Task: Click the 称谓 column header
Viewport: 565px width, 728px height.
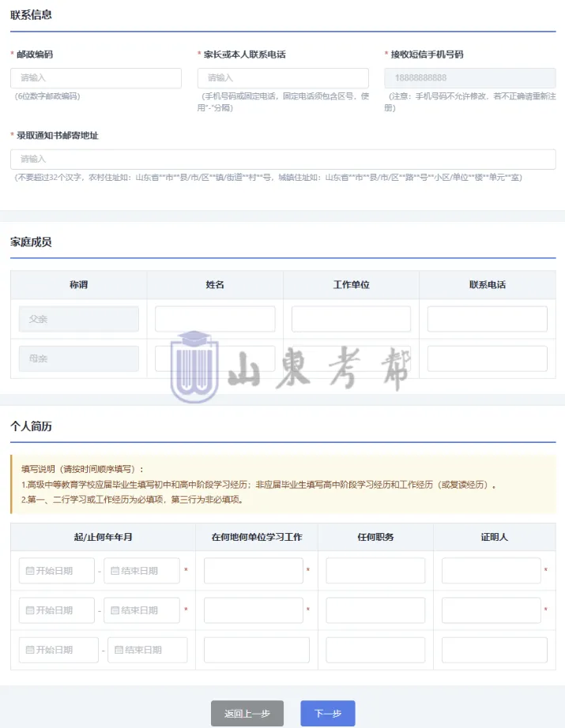Action: [78, 284]
